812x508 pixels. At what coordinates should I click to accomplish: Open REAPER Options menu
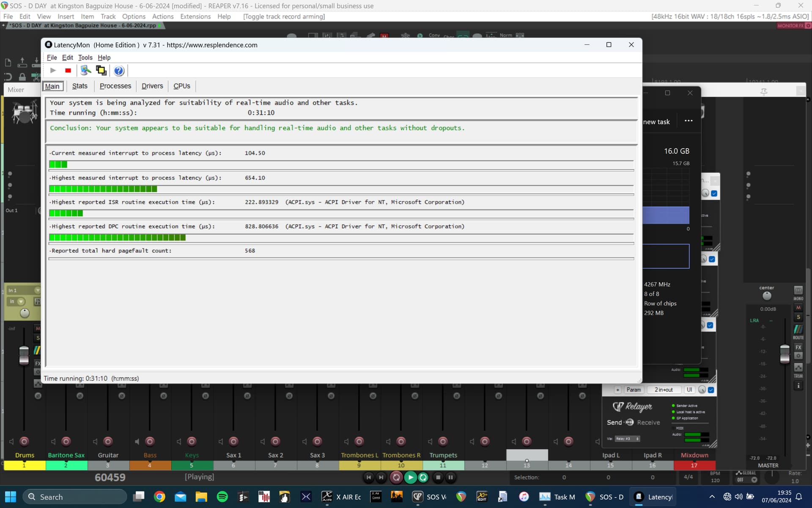134,17
